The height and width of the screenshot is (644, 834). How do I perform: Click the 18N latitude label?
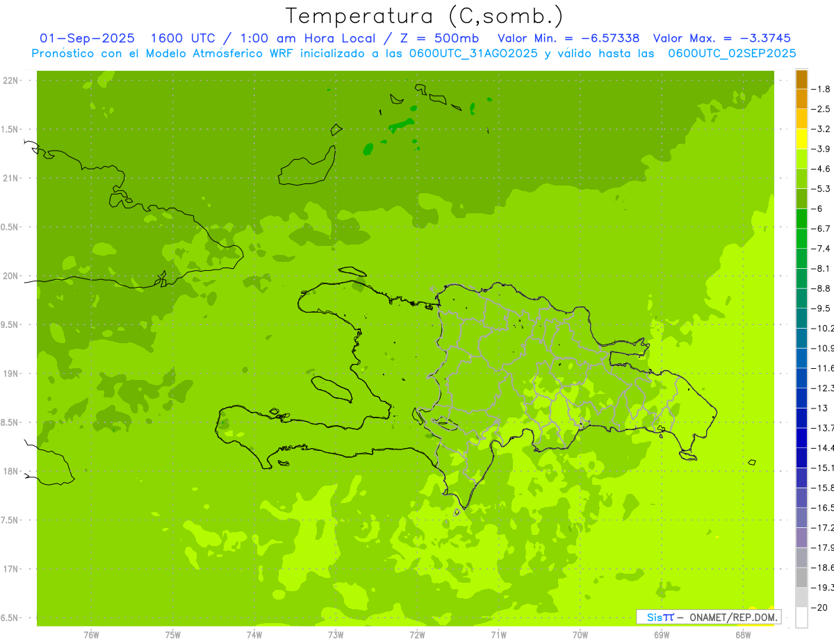pos(12,472)
